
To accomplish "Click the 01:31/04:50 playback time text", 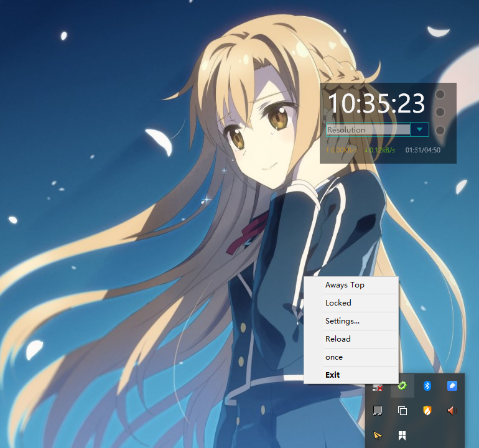I will [423, 150].
